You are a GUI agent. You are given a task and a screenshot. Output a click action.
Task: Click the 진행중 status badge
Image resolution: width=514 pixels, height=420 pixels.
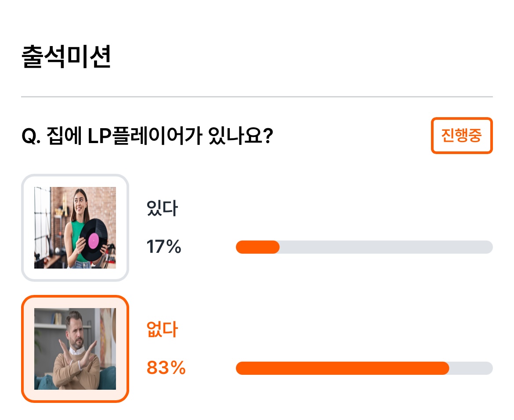(462, 135)
